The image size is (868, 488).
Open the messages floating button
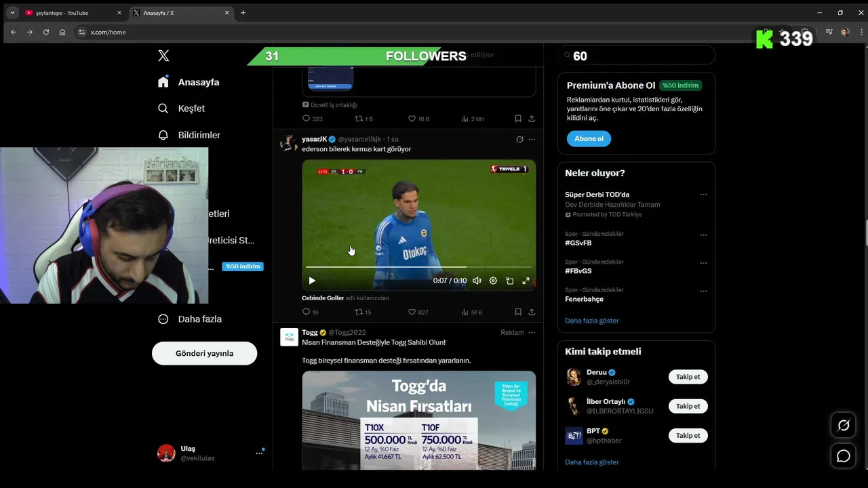(x=844, y=456)
